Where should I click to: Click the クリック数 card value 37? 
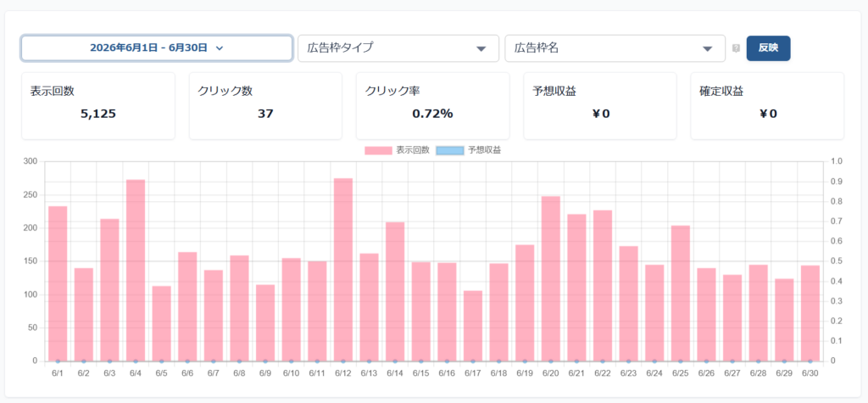[265, 115]
